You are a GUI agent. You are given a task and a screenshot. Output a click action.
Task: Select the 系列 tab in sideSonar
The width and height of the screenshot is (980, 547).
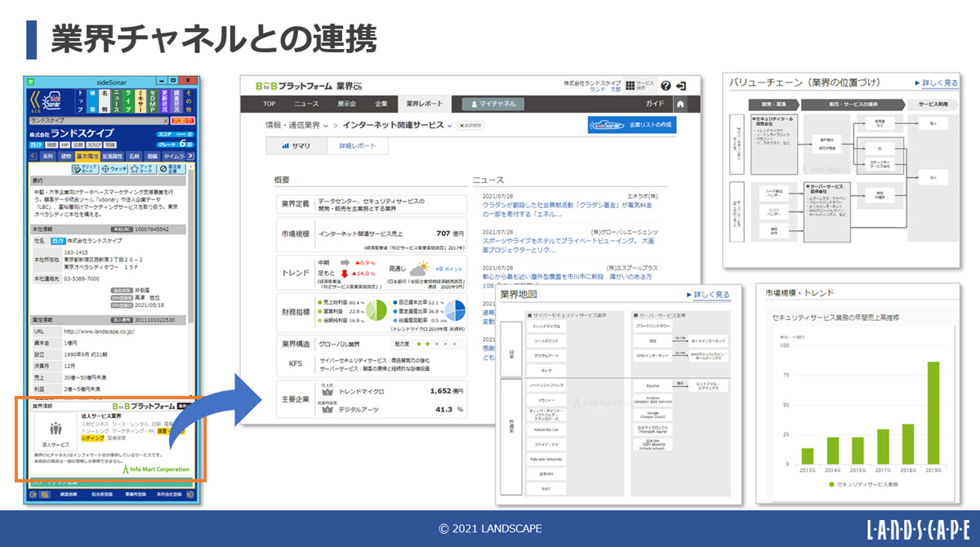48,157
